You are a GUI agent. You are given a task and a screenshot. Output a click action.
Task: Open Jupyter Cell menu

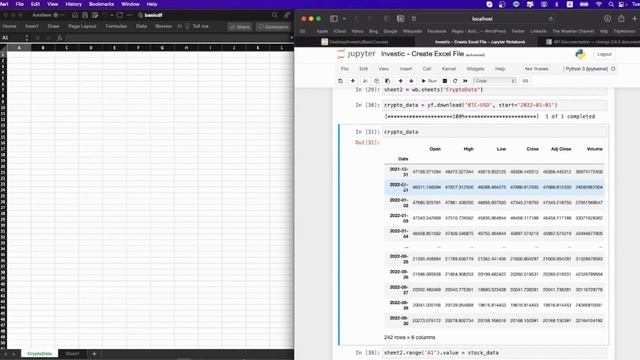[x=427, y=69]
